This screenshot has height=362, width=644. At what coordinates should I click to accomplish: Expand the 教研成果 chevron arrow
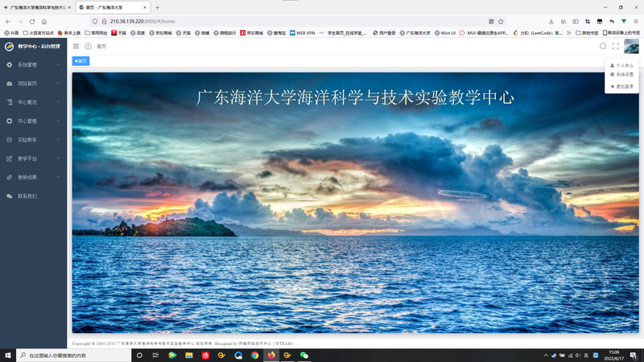pos(58,177)
